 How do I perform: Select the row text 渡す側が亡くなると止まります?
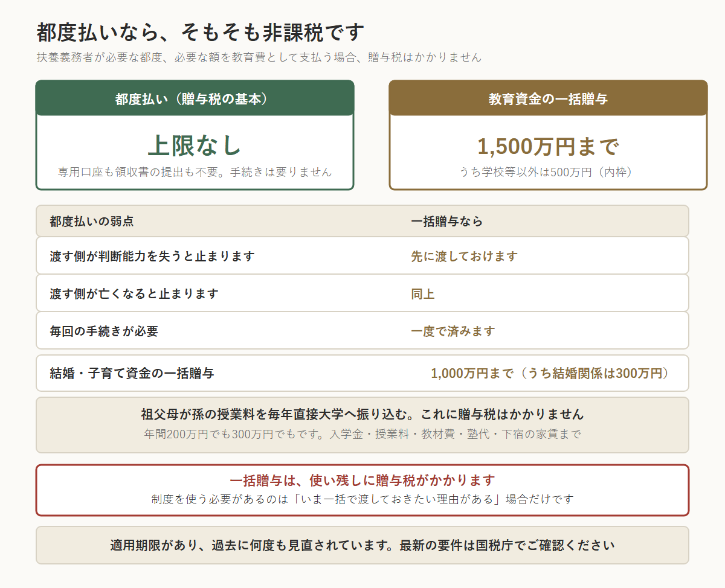tap(134, 293)
